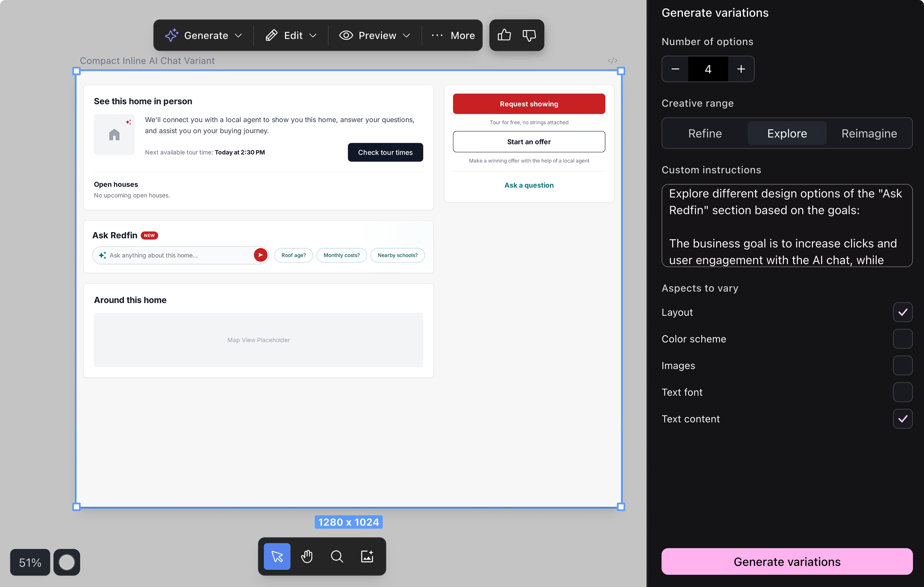
Task: Click the Start an offer button
Action: 529,142
